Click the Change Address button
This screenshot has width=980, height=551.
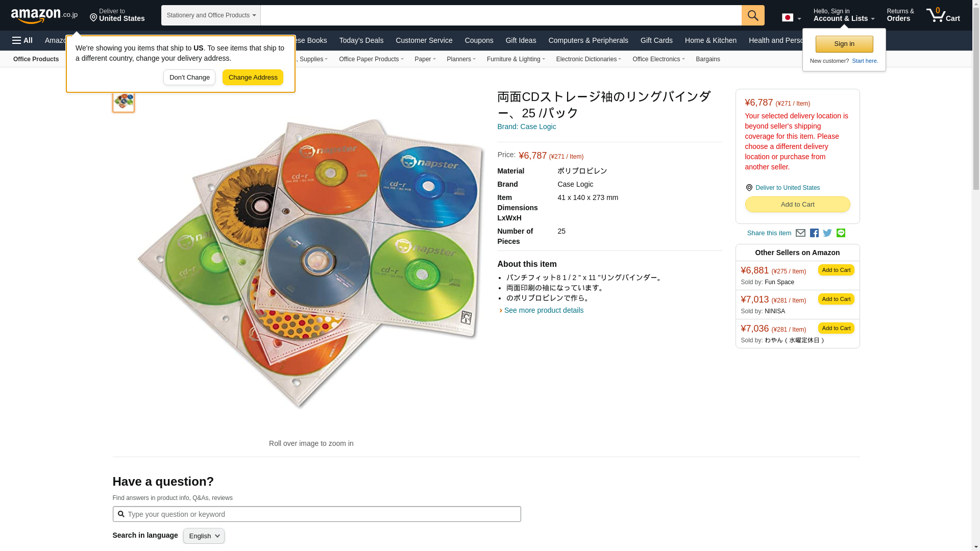[253, 78]
